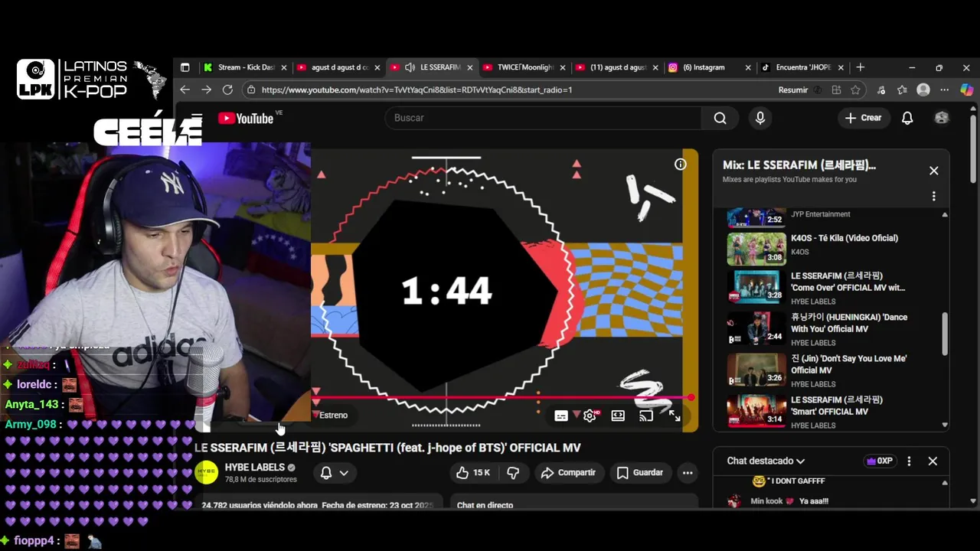980x551 pixels.
Task: Click the Guardar save button
Action: click(640, 473)
